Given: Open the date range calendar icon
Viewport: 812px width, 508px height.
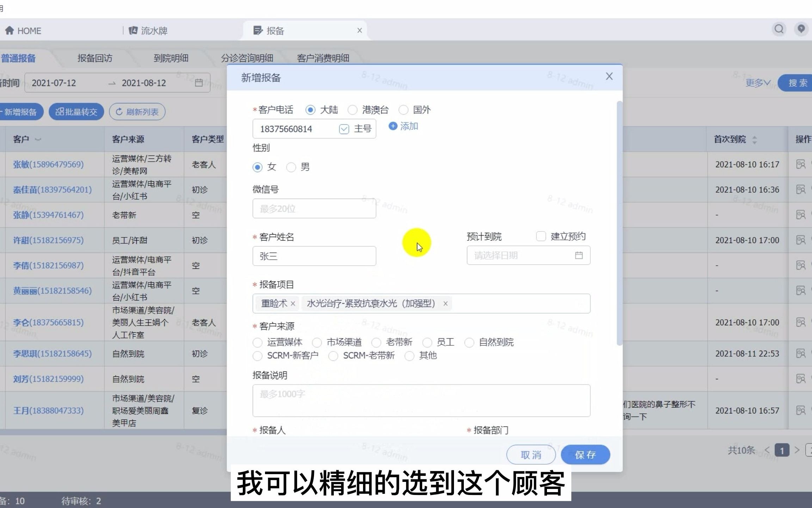Looking at the screenshot, I should tap(199, 83).
